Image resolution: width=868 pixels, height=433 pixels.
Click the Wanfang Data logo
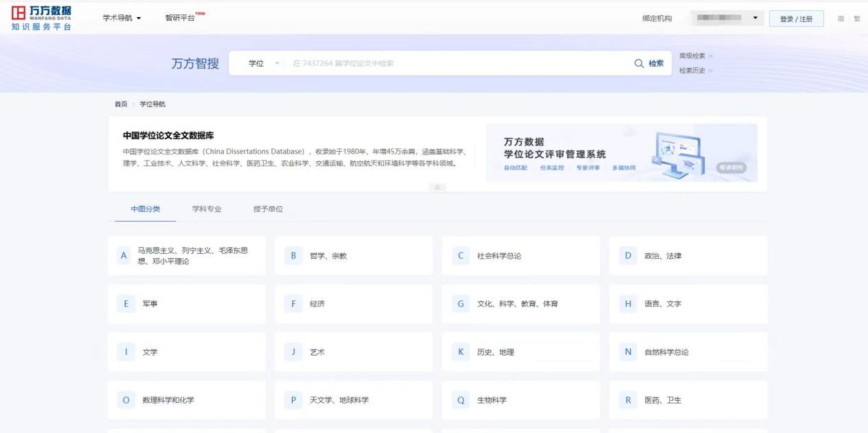point(41,18)
